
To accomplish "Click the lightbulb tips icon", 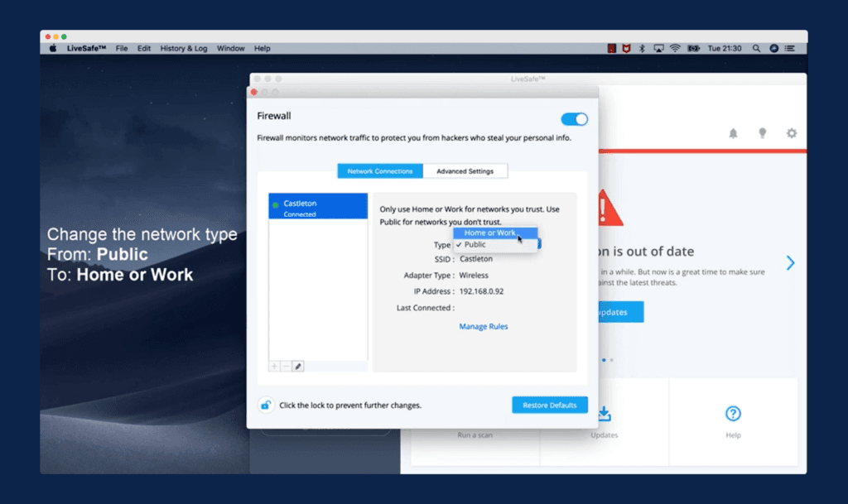I will 762,133.
